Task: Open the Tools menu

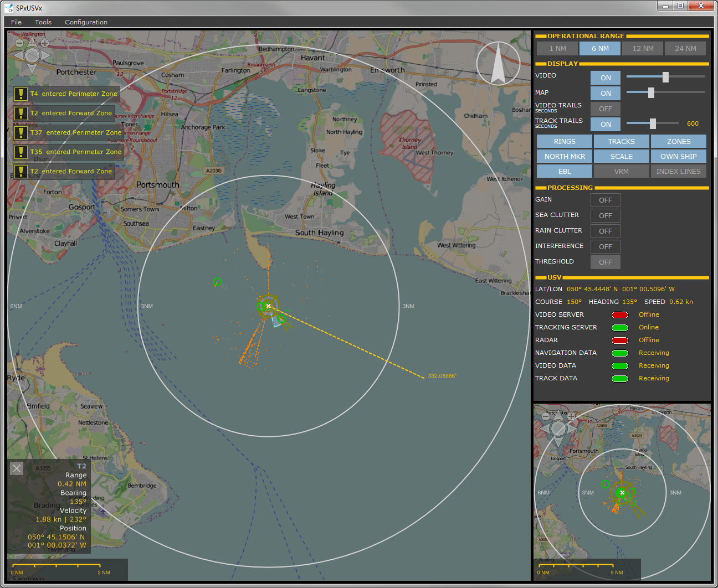Action: pyautogui.click(x=43, y=22)
